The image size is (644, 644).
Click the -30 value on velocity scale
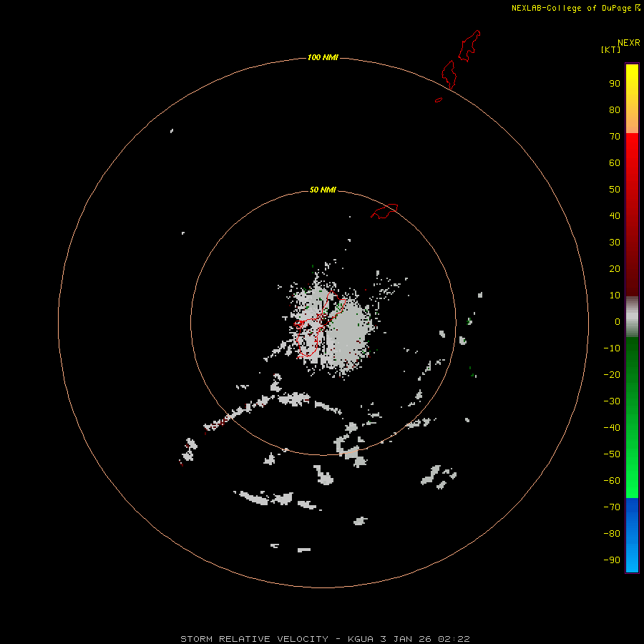[612, 401]
